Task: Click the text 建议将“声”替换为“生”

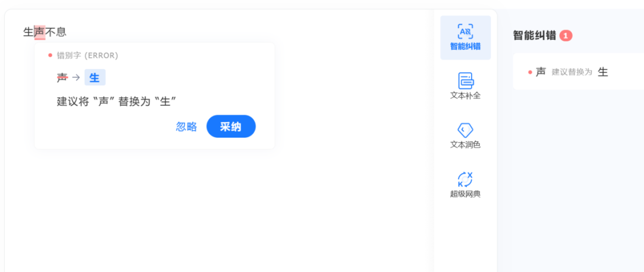Action: 117,102
